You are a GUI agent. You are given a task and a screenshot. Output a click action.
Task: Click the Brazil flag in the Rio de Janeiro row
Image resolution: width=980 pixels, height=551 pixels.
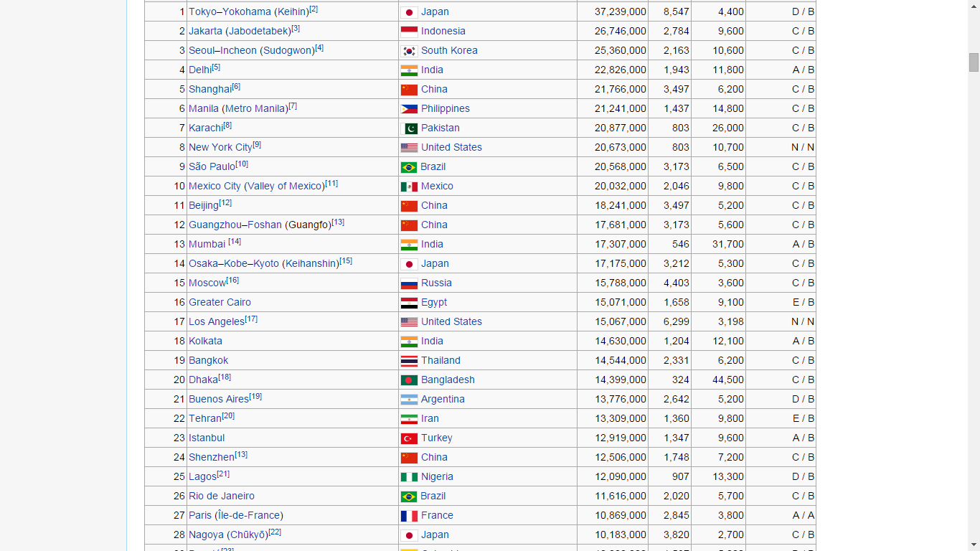409,496
